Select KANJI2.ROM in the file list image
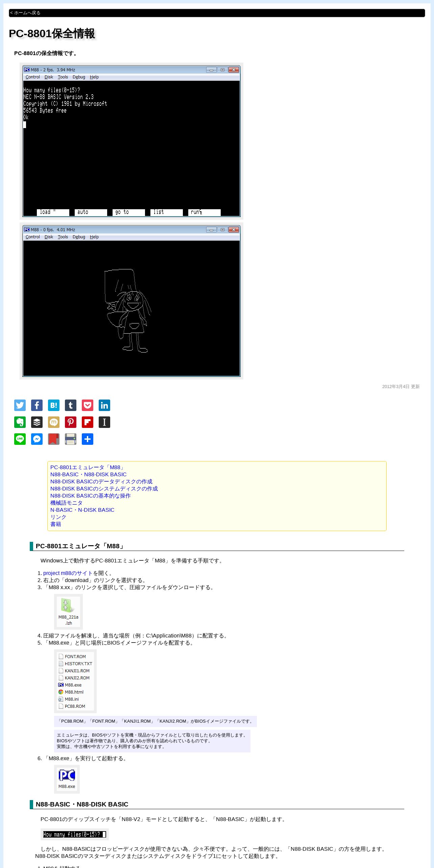 [x=74, y=678]
